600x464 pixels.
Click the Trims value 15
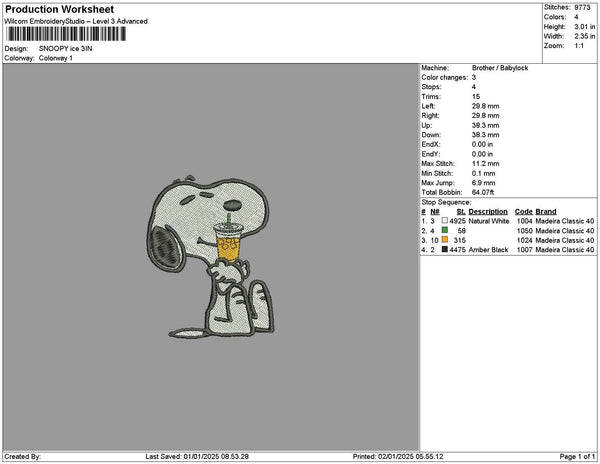[x=476, y=96]
